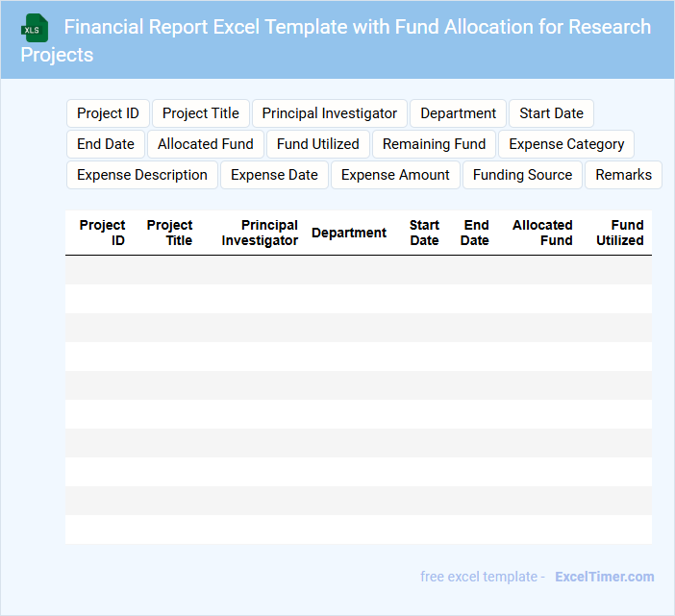Select the Start Date column header

(424, 233)
